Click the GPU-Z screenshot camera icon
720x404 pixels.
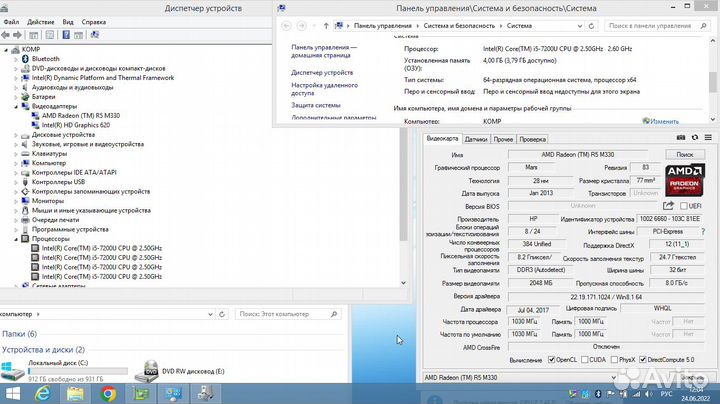pos(681,137)
